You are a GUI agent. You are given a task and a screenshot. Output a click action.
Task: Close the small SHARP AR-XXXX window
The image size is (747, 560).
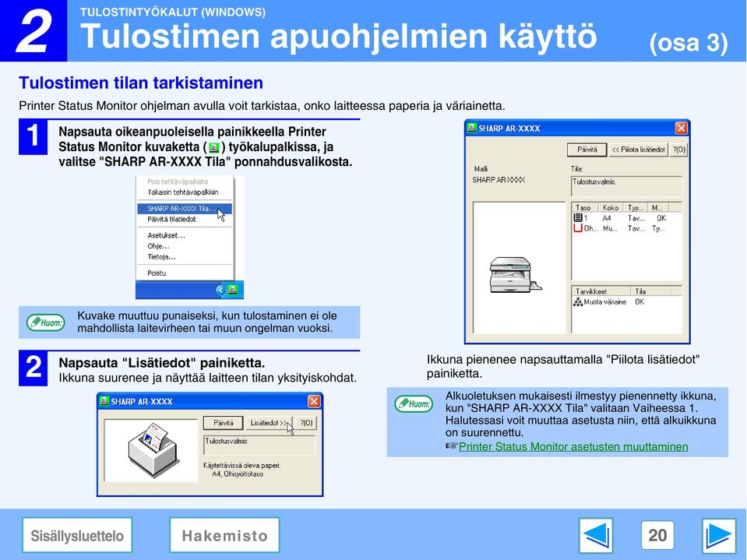tap(314, 401)
